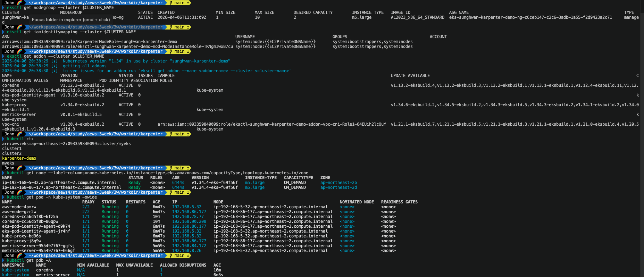Click the pod name 'eks-pod-identity-agent-d9k74'

[x=36, y=226]
